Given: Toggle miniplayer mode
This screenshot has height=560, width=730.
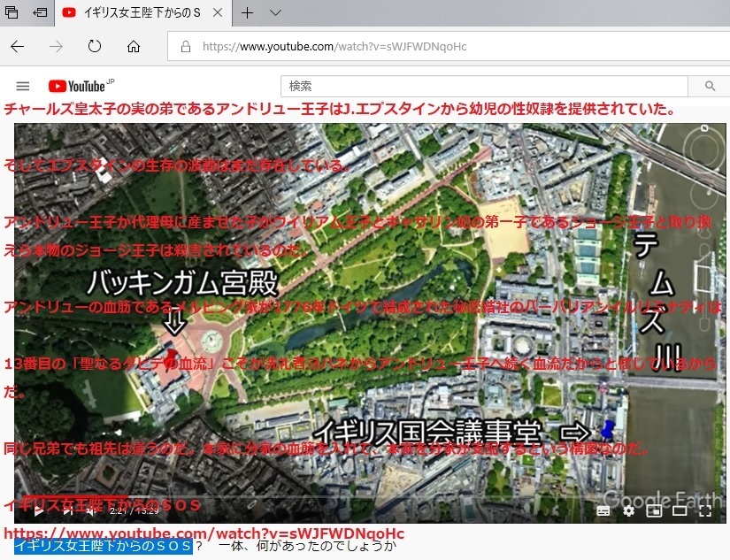Looking at the screenshot, I should click(654, 511).
